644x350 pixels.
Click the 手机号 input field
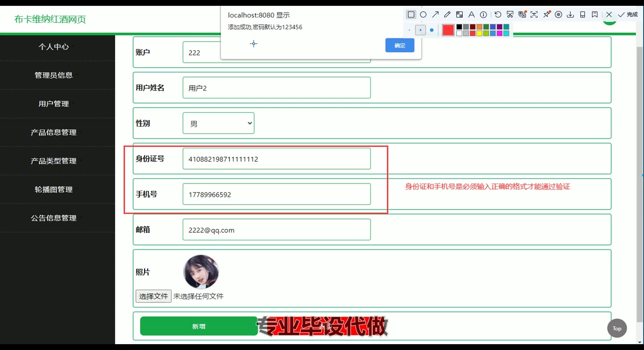pyautogui.click(x=277, y=194)
